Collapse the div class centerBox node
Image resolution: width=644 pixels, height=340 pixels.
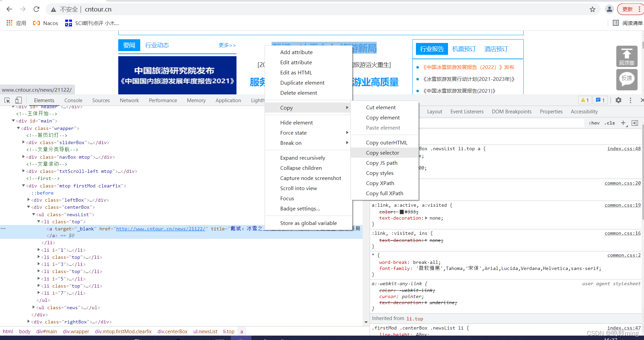tap(28, 207)
